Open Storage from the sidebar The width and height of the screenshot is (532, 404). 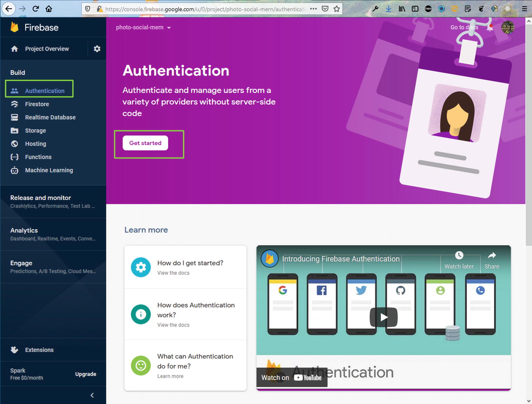tap(35, 131)
